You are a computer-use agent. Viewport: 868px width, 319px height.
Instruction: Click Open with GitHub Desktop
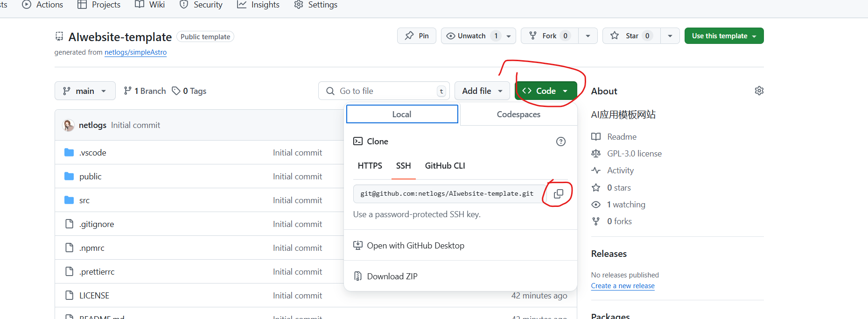[415, 246]
